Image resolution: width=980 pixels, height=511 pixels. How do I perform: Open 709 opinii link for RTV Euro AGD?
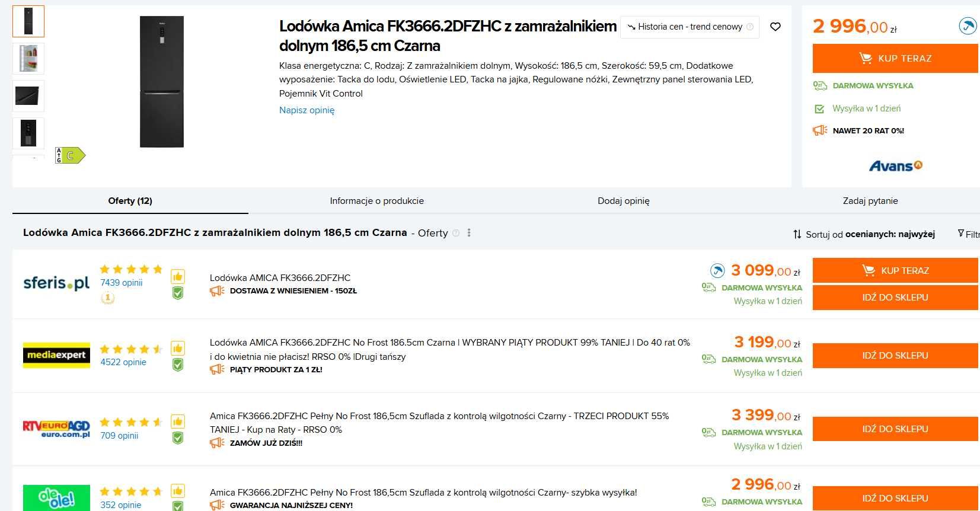pyautogui.click(x=119, y=436)
